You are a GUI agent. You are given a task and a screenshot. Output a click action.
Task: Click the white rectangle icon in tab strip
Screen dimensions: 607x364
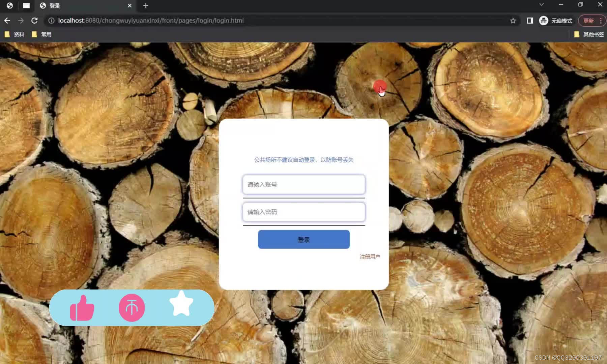(x=26, y=5)
